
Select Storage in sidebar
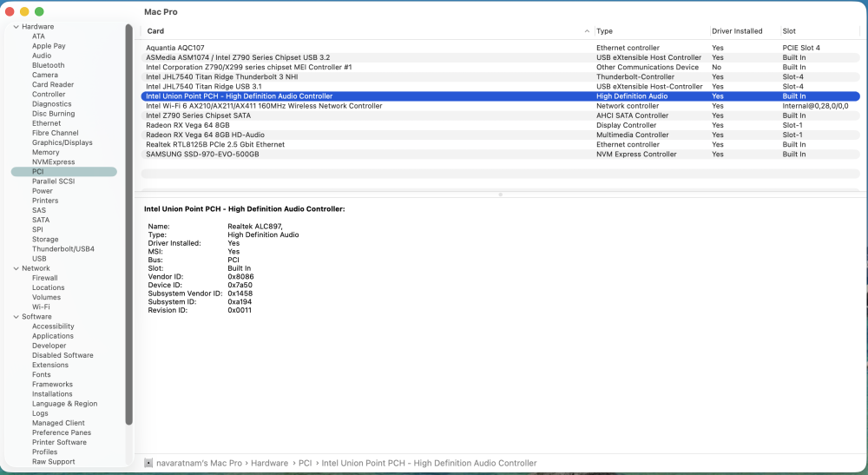45,240
